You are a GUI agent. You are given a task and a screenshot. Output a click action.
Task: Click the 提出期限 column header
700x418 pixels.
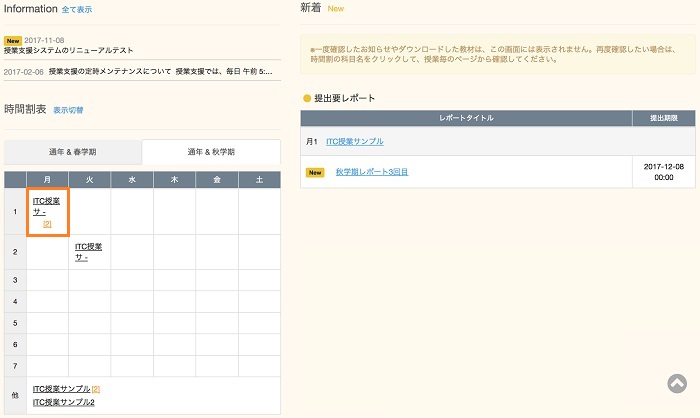(664, 118)
